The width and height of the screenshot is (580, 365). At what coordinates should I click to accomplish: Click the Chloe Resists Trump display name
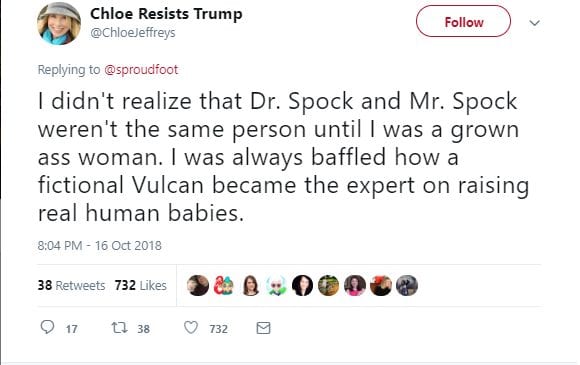click(x=166, y=14)
